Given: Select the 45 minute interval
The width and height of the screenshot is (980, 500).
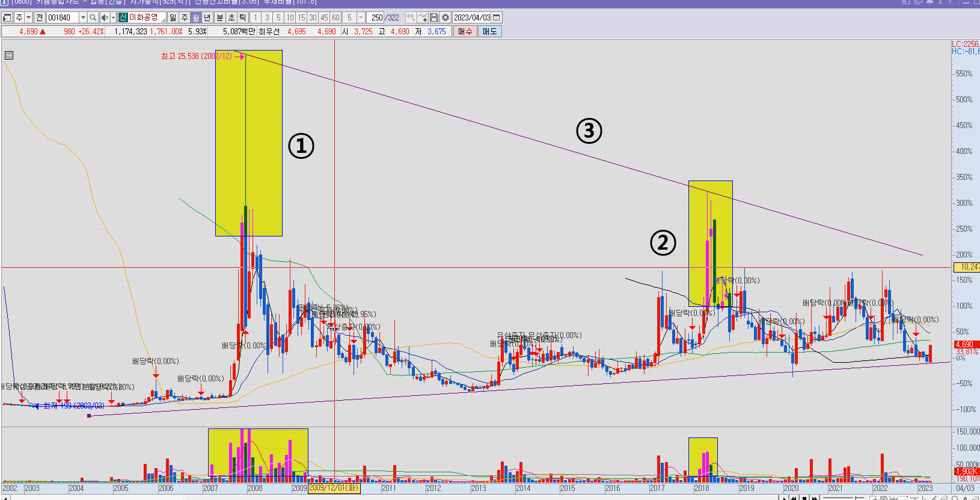Looking at the screenshot, I should tap(324, 17).
